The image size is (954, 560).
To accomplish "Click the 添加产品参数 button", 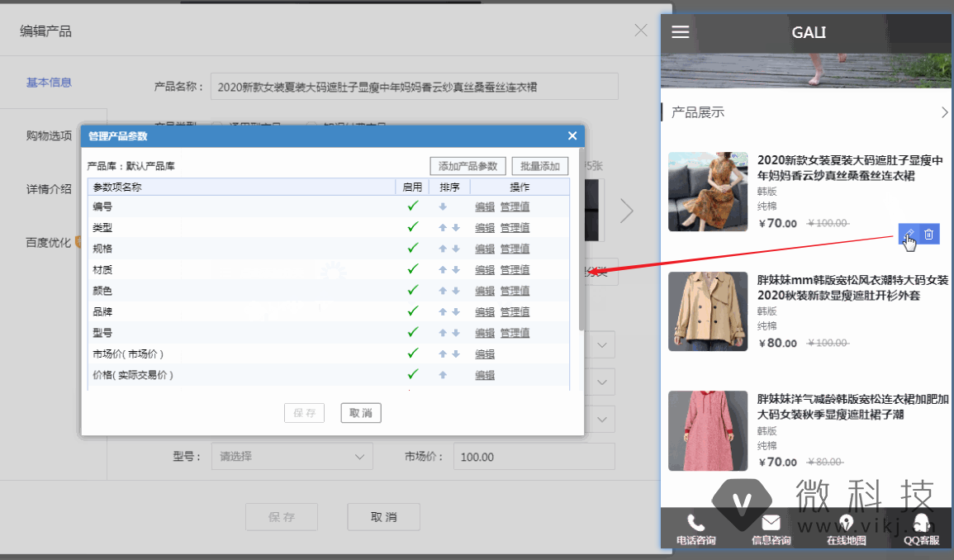I will pyautogui.click(x=468, y=166).
